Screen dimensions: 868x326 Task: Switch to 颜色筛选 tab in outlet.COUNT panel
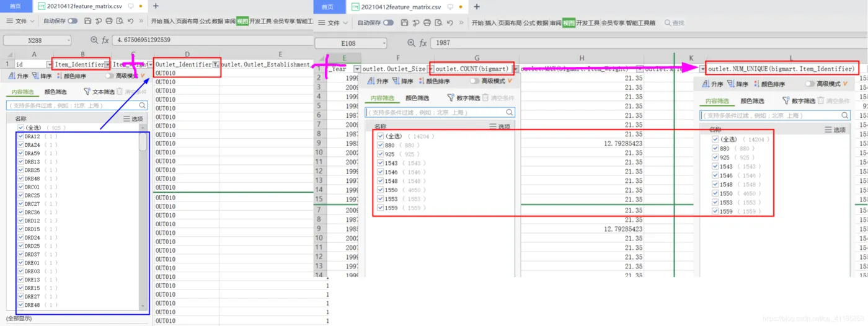tap(418, 98)
